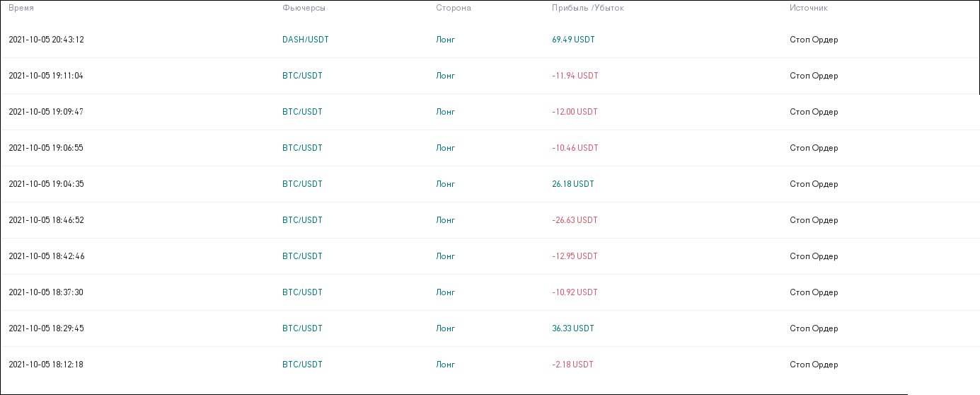Open BTC/USDT link in 18:12:18 row
980x395 pixels.
(302, 365)
